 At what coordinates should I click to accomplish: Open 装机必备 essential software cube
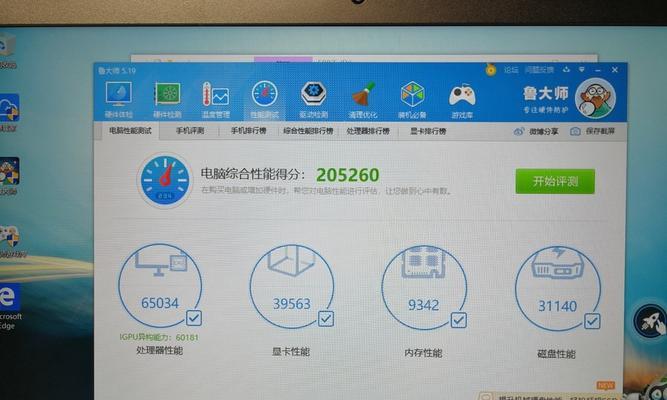412,100
